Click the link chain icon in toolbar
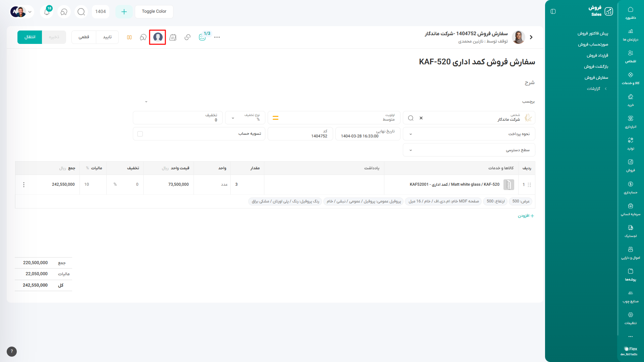The width and height of the screenshot is (644, 362). 187,37
